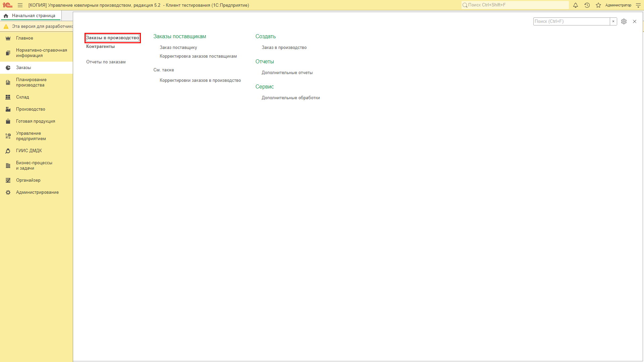Click the Заказы pie chart icon
644x362 pixels.
click(8, 68)
